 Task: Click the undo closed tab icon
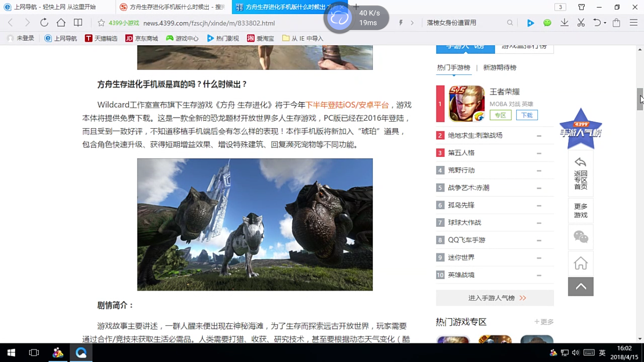click(x=597, y=23)
